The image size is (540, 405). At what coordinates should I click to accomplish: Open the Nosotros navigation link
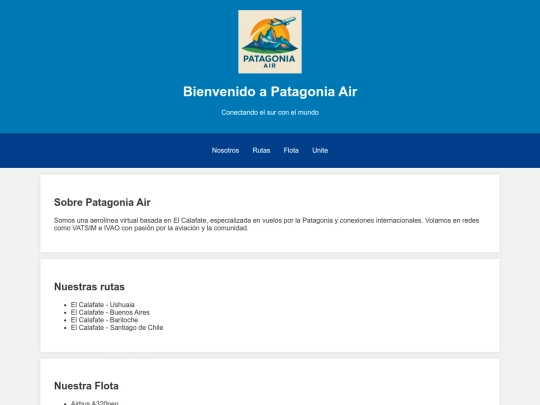(225, 150)
